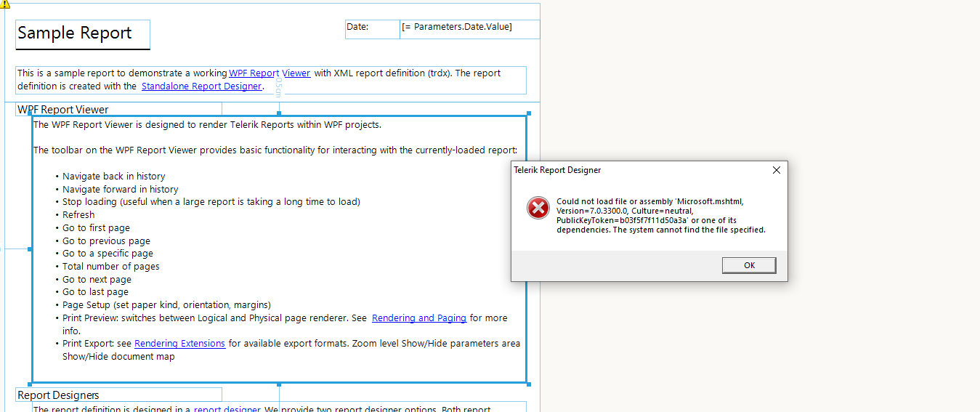Click the 'Total number of pages' bullet
The image size is (980, 412).
pyautogui.click(x=110, y=266)
